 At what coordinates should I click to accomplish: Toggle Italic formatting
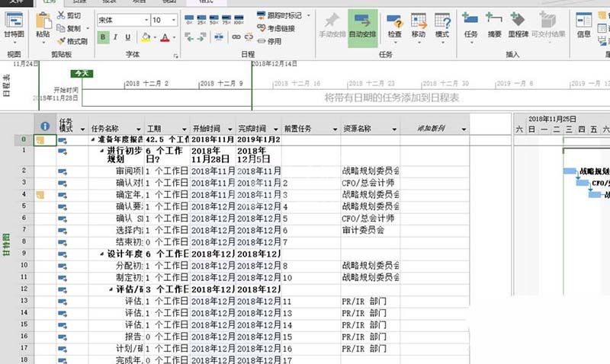tap(116, 37)
